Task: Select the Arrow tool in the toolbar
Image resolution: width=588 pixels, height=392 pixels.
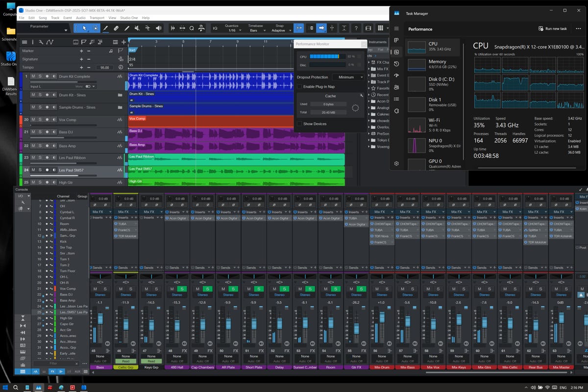Action: click(x=84, y=28)
